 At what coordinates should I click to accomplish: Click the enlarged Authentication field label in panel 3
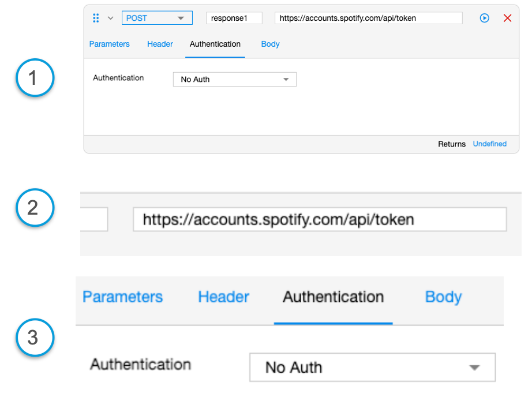tap(140, 365)
